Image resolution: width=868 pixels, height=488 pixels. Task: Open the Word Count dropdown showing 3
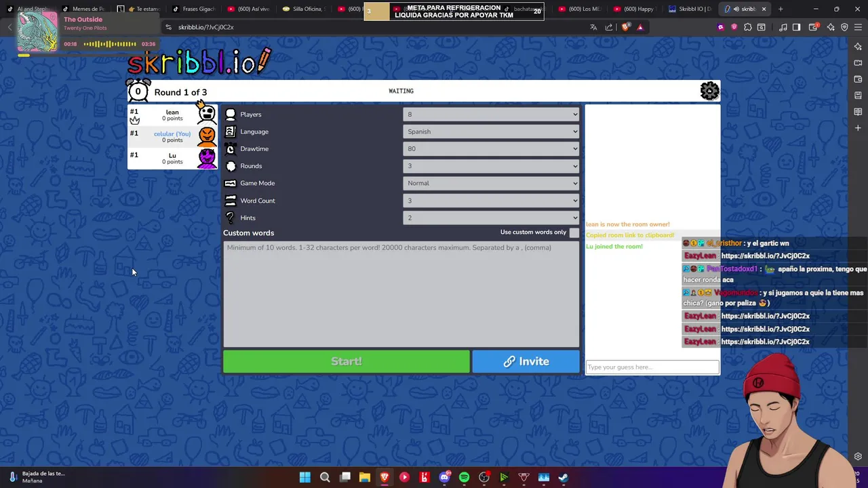491,201
